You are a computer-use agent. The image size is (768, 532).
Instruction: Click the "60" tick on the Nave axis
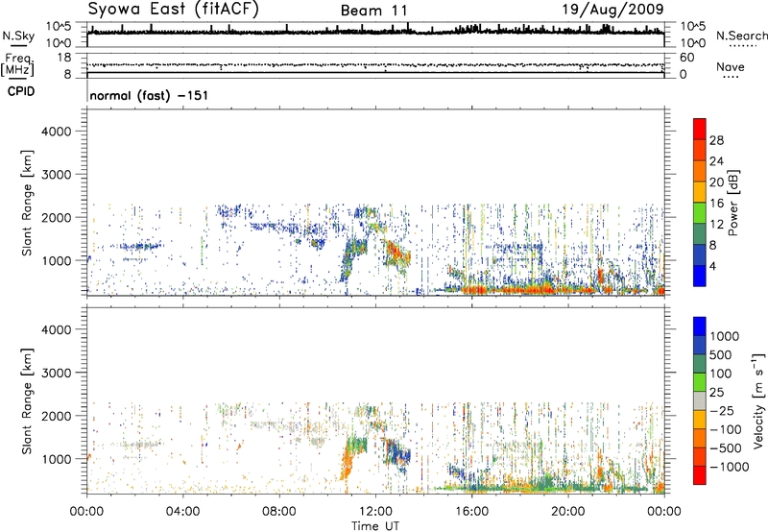686,58
